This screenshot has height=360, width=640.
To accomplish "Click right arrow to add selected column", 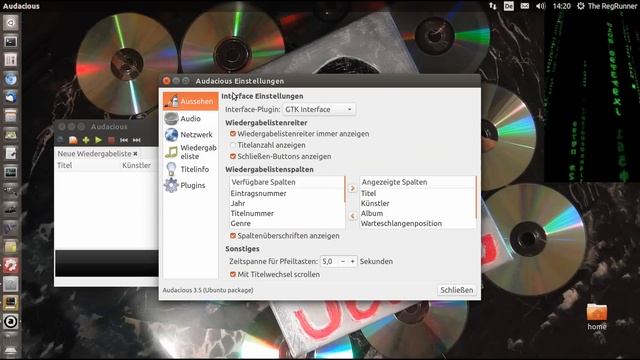I will pyautogui.click(x=353, y=188).
